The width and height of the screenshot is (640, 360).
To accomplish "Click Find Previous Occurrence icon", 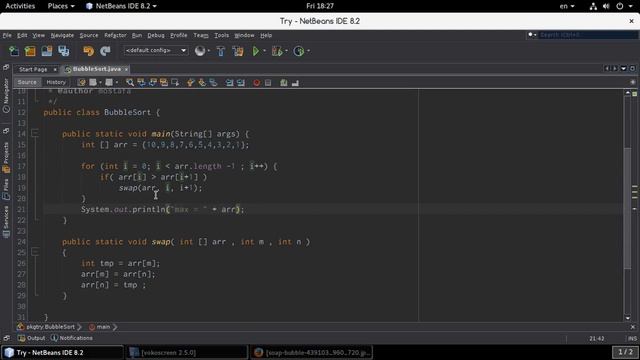I will pos(141,83).
